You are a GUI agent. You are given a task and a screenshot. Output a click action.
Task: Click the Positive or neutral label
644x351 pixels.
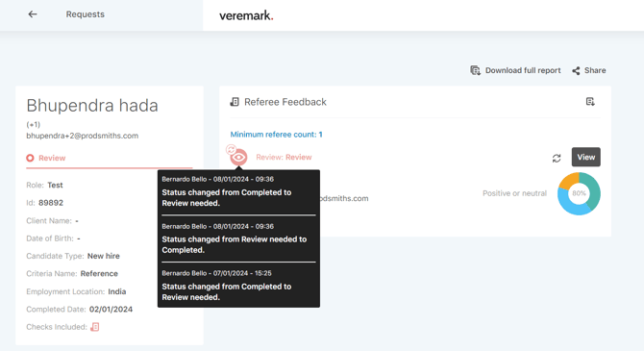click(514, 193)
